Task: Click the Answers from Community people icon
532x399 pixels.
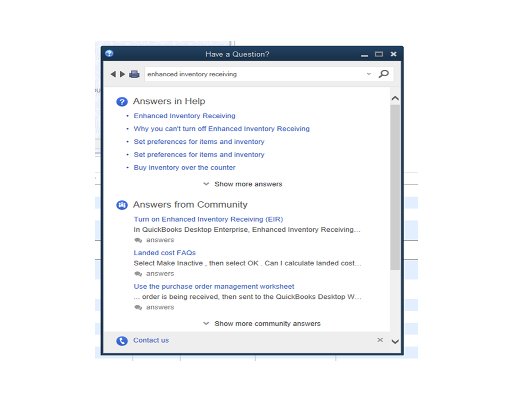Action: pos(122,205)
